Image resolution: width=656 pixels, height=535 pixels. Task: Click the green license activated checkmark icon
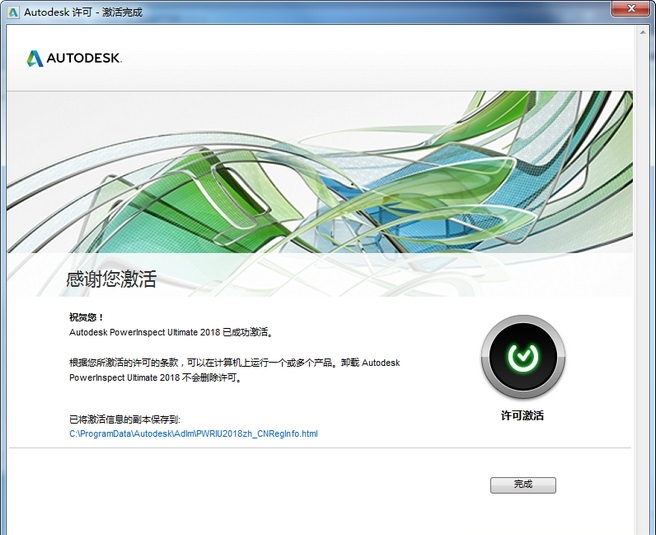(523, 357)
